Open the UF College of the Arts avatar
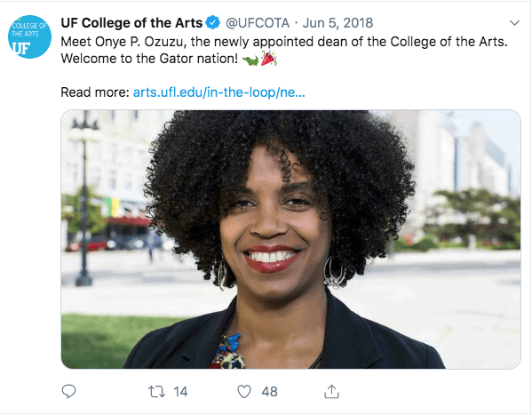 (30, 36)
